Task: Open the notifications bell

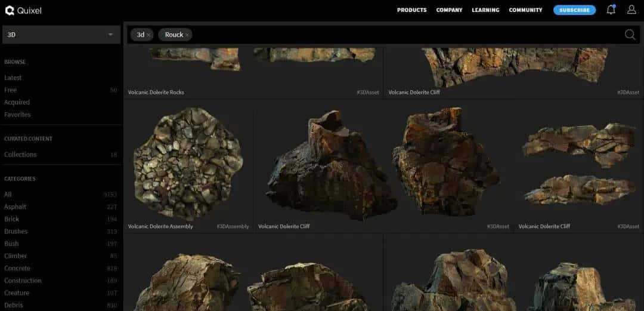Action: click(611, 10)
